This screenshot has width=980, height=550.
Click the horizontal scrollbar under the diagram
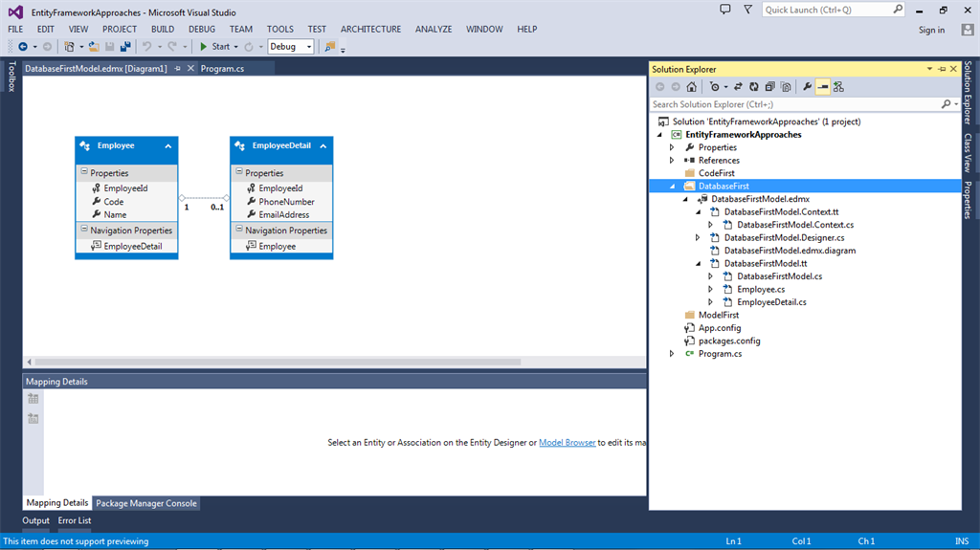pos(278,362)
